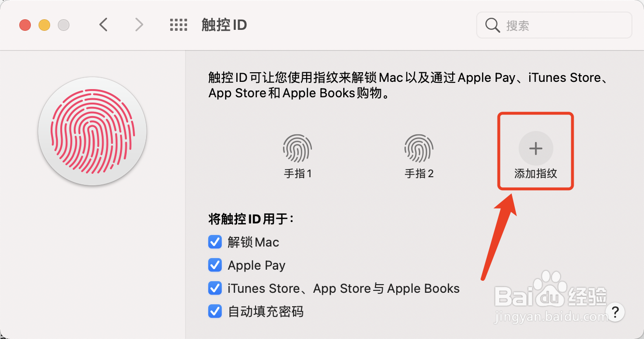Click the magnifier icon in search box
This screenshot has height=339, width=644.
click(x=493, y=26)
